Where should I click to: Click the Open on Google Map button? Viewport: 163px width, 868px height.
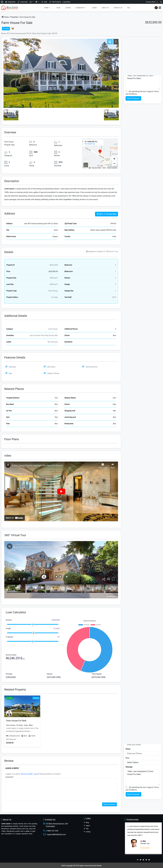pyautogui.click(x=106, y=214)
